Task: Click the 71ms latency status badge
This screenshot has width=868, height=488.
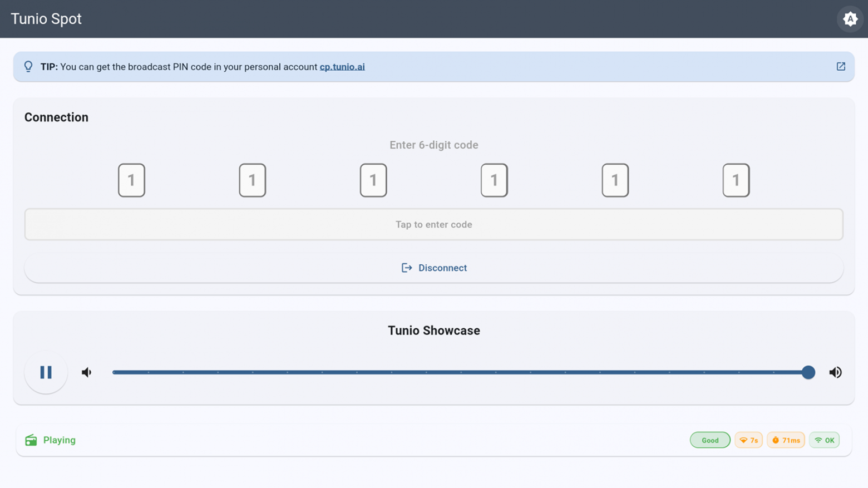Action: point(786,440)
